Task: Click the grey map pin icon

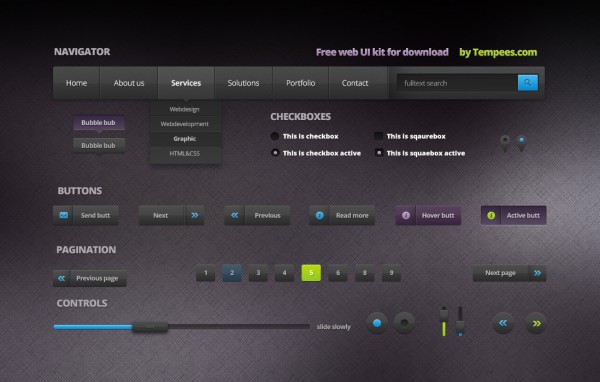Action: click(x=505, y=143)
